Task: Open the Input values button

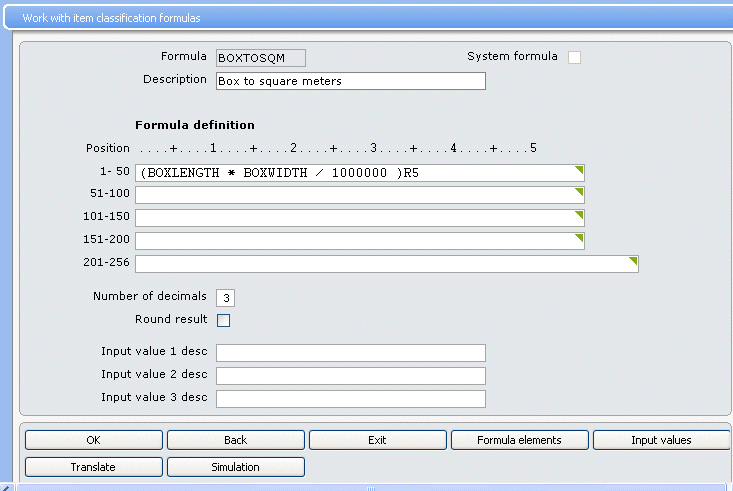Action: 661,440
